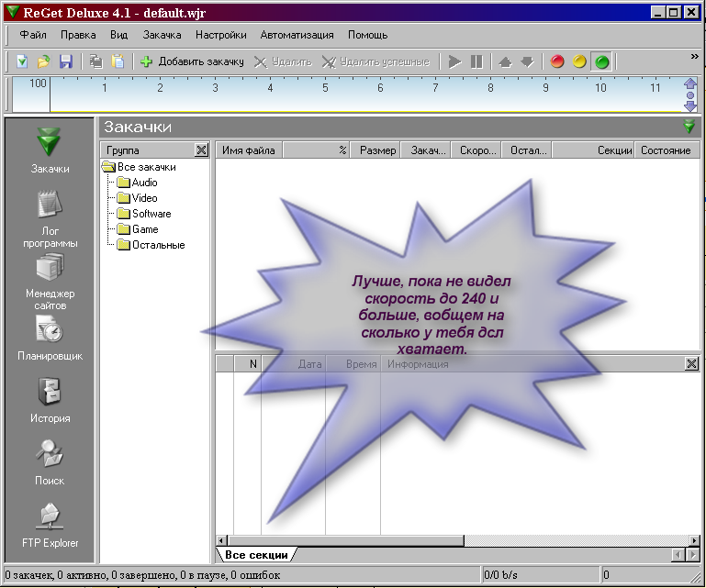Click the Время column header
This screenshot has height=588, width=706.
[353, 364]
